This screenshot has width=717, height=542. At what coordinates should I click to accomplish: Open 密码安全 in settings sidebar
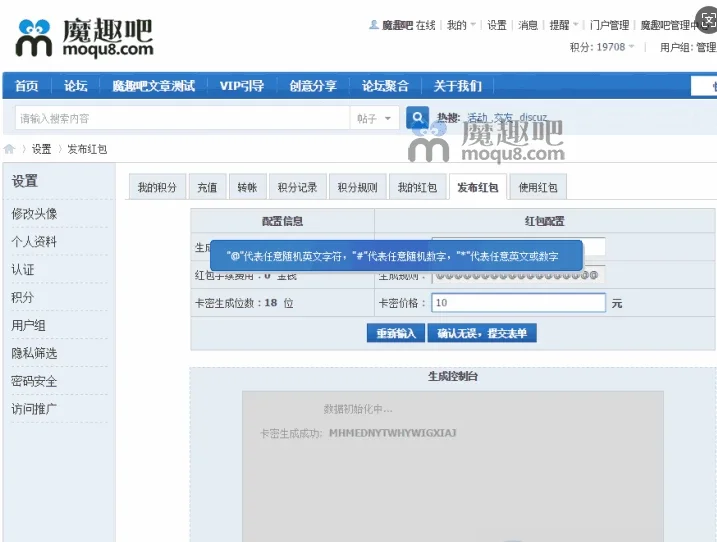[x=34, y=381]
